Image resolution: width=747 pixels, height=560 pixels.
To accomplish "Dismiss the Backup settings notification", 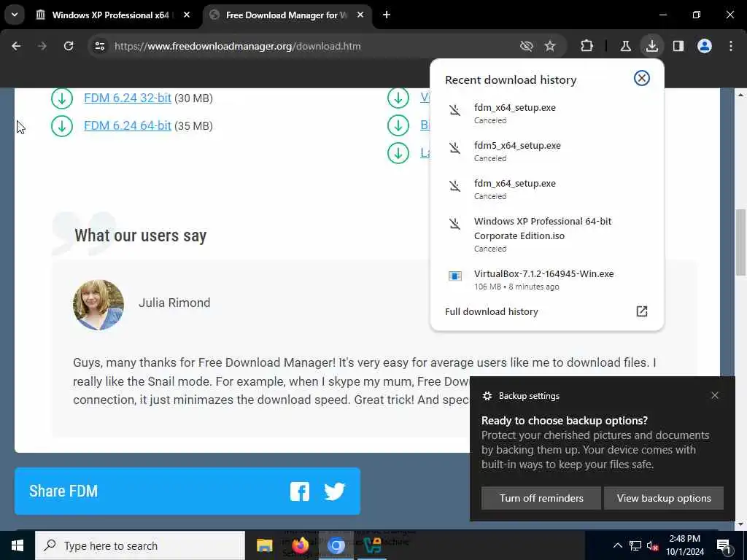I will [x=715, y=395].
